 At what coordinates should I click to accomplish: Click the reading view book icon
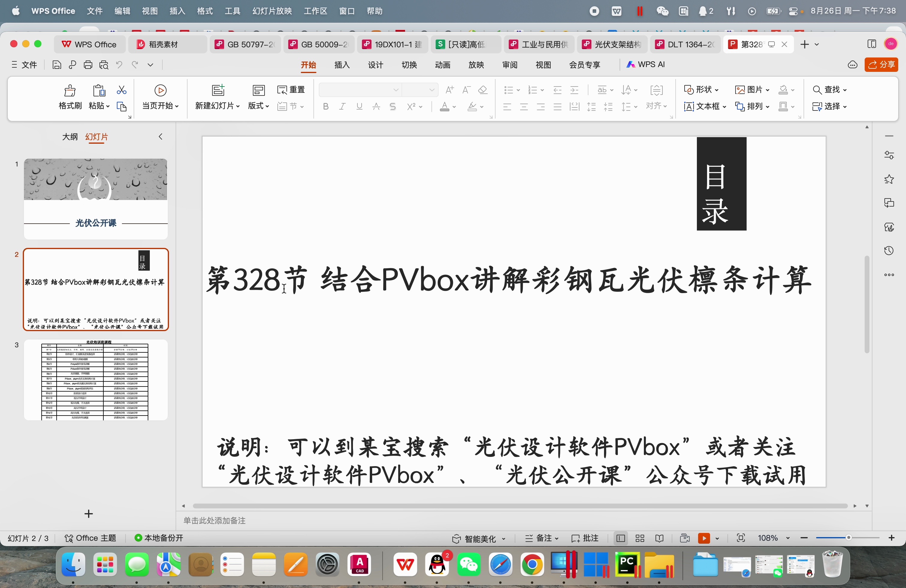pos(659,538)
